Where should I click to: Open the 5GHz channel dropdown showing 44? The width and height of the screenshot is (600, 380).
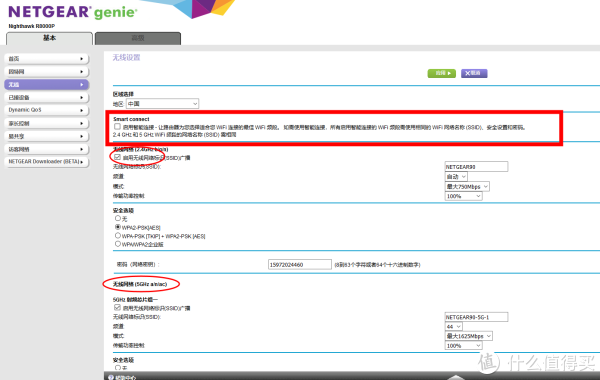tap(454, 326)
